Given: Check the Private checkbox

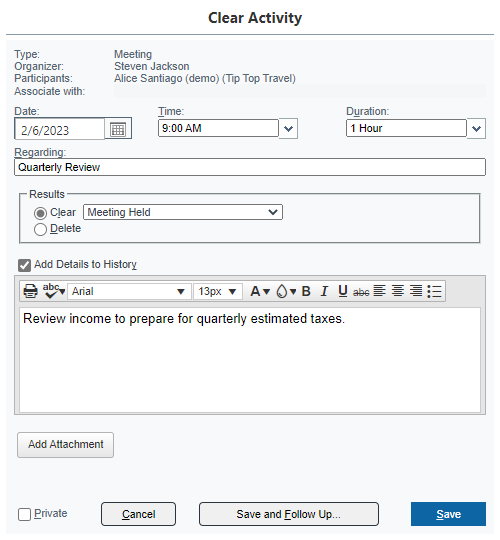Looking at the screenshot, I should click(24, 515).
